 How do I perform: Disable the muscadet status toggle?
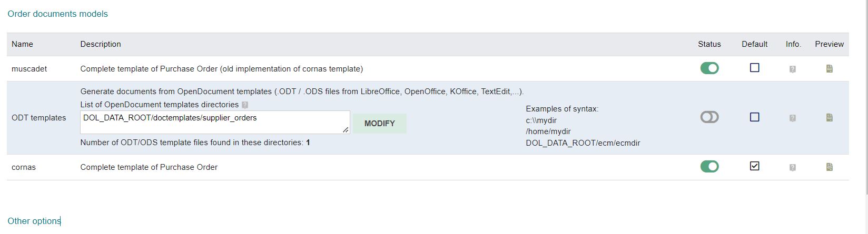709,68
